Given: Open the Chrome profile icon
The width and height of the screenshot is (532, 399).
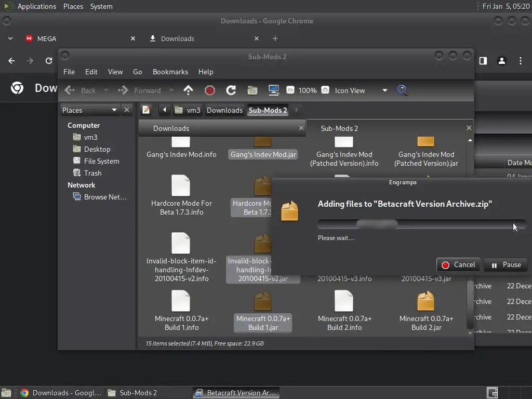Looking at the screenshot, I should click(x=502, y=61).
